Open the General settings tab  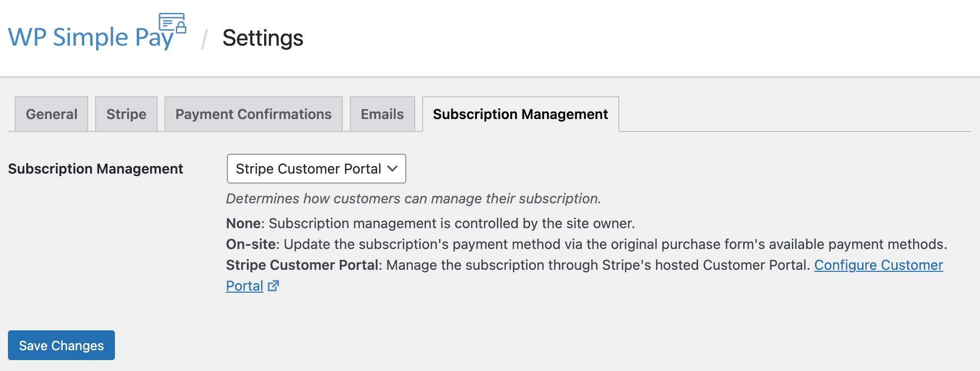click(52, 114)
